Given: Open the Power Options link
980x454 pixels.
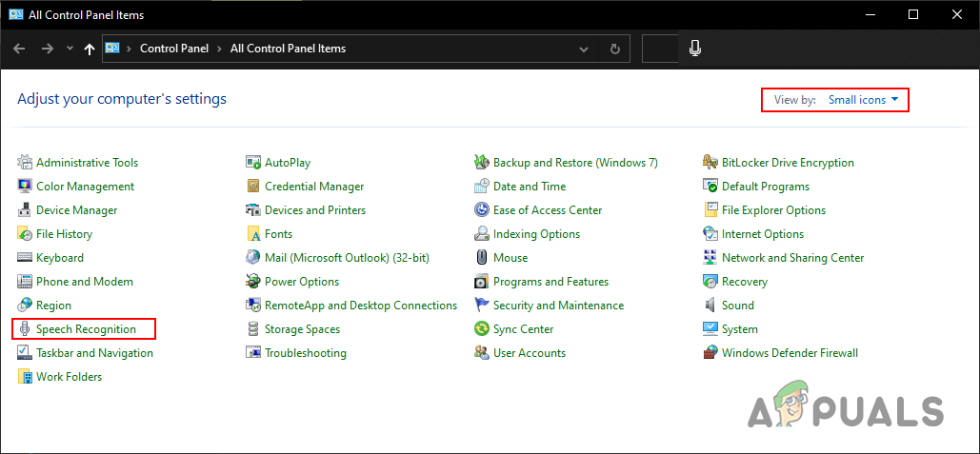Looking at the screenshot, I should 301,282.
